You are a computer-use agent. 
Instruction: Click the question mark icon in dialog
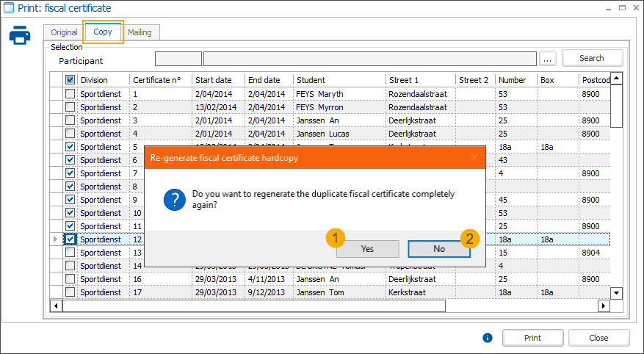[x=173, y=199]
